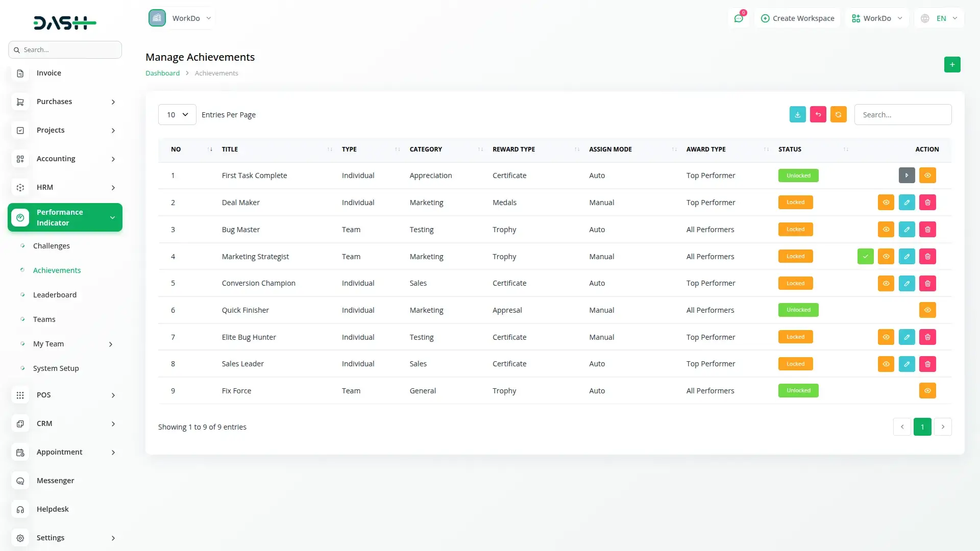980x551 pixels.
Task: Click the Dashboard breadcrumb link
Action: [162, 73]
